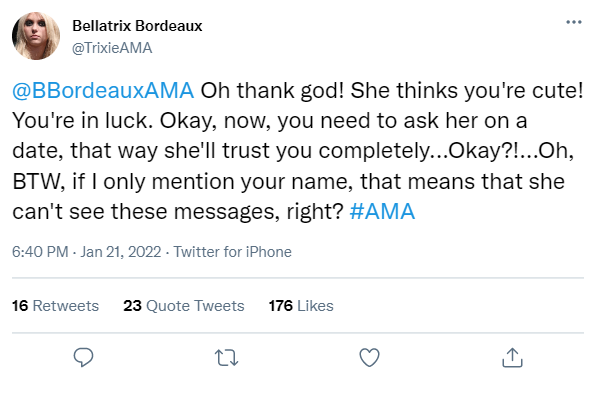
Task: Follow the #AMA hashtag
Action: pyautogui.click(x=382, y=211)
